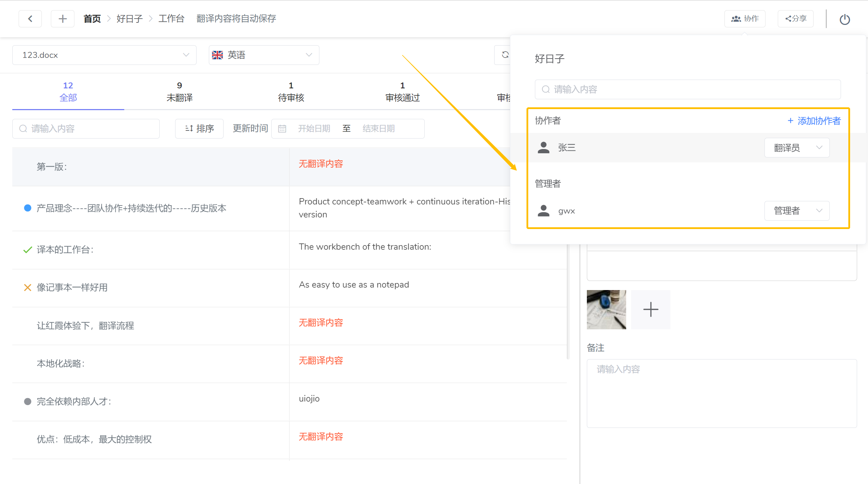The width and height of the screenshot is (868, 484).
Task: Switch to the 未翻译 tab
Action: click(x=179, y=92)
